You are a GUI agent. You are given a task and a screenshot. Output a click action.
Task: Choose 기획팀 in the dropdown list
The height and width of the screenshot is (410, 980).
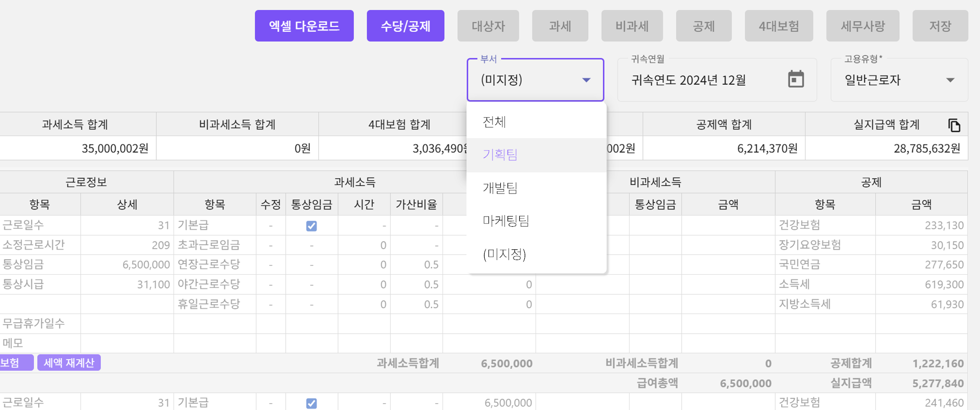point(500,155)
